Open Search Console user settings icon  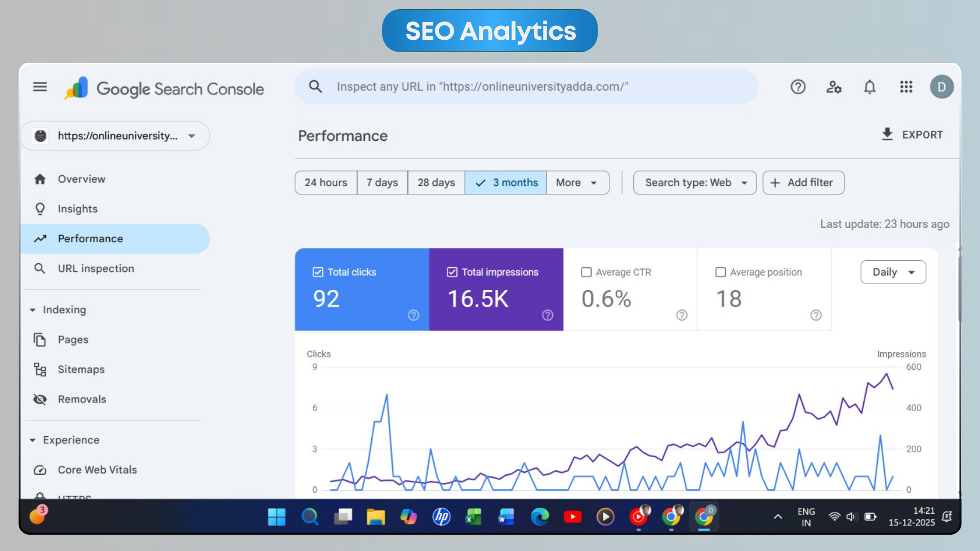click(834, 87)
